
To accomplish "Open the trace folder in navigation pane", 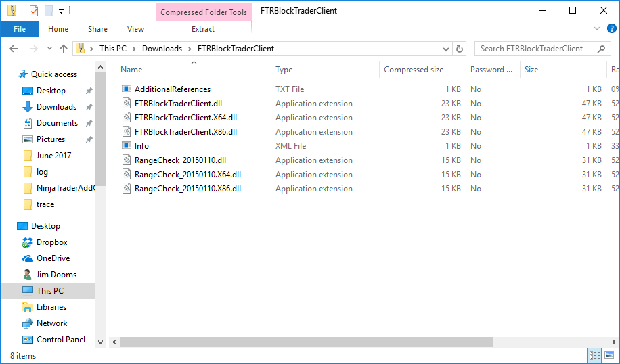I will [45, 204].
